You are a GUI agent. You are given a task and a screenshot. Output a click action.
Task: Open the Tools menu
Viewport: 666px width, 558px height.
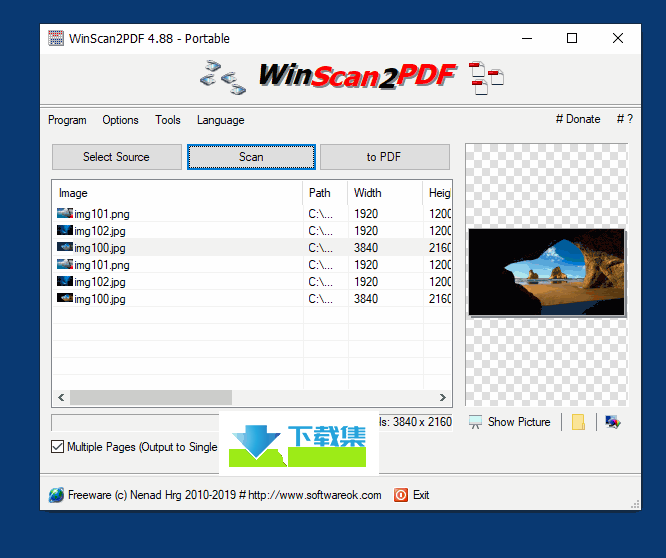point(168,120)
